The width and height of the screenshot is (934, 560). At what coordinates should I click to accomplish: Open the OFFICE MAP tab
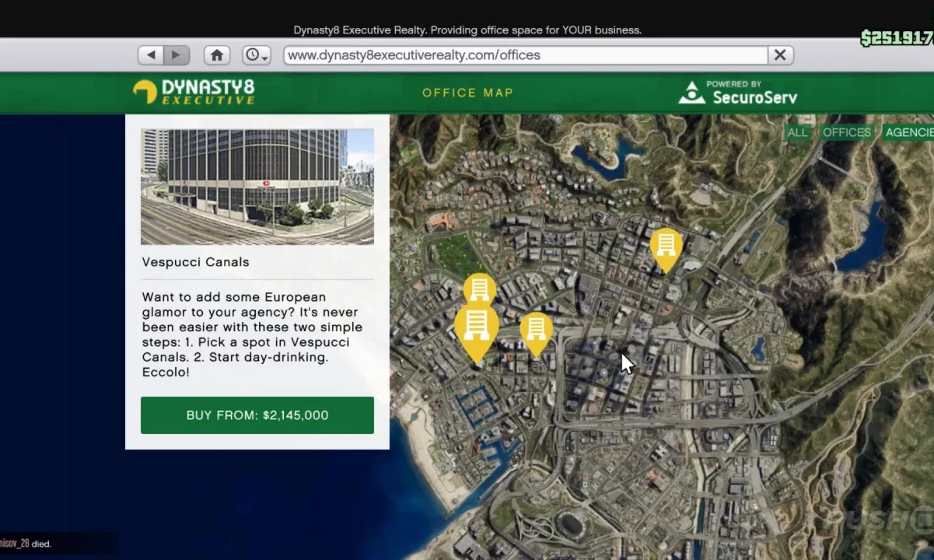[467, 93]
